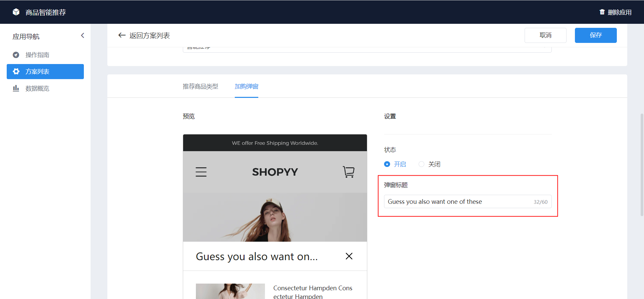644x299 pixels.
Task: Click the product thumbnail in preview popup
Action: pos(230,291)
